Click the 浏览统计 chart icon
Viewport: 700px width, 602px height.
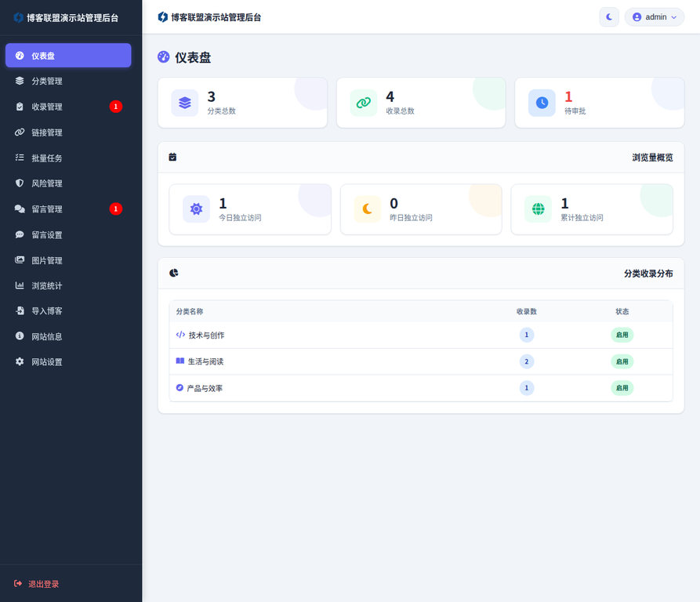20,285
